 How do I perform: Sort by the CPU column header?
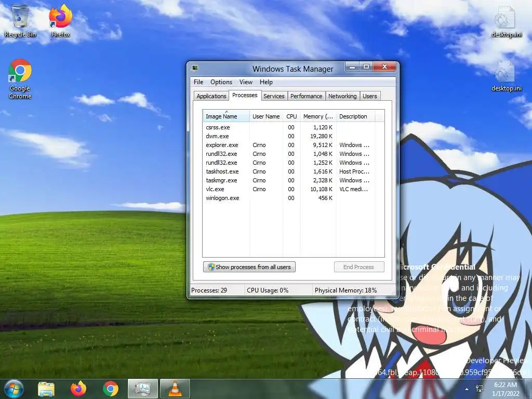click(291, 116)
